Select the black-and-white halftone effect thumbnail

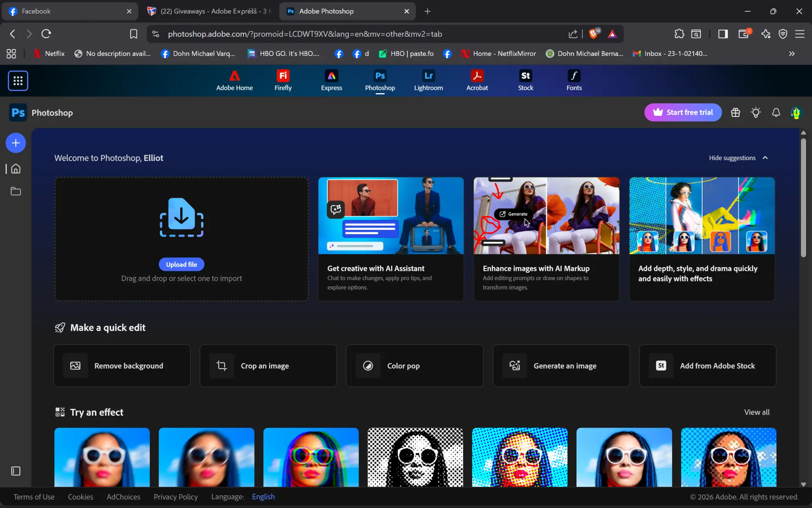(415, 457)
